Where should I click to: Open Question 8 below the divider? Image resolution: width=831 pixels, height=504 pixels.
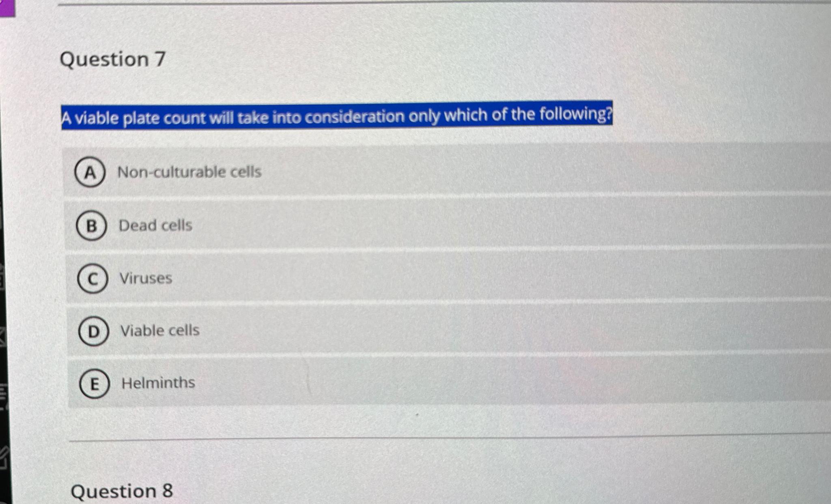[x=122, y=492]
